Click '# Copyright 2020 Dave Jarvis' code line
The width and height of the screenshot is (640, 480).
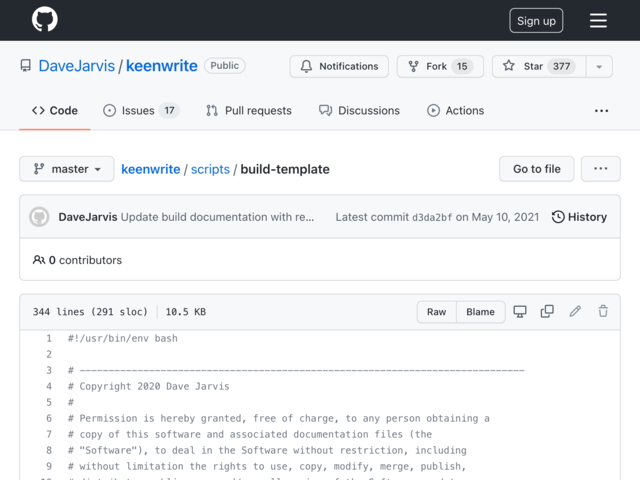pyautogui.click(x=149, y=386)
